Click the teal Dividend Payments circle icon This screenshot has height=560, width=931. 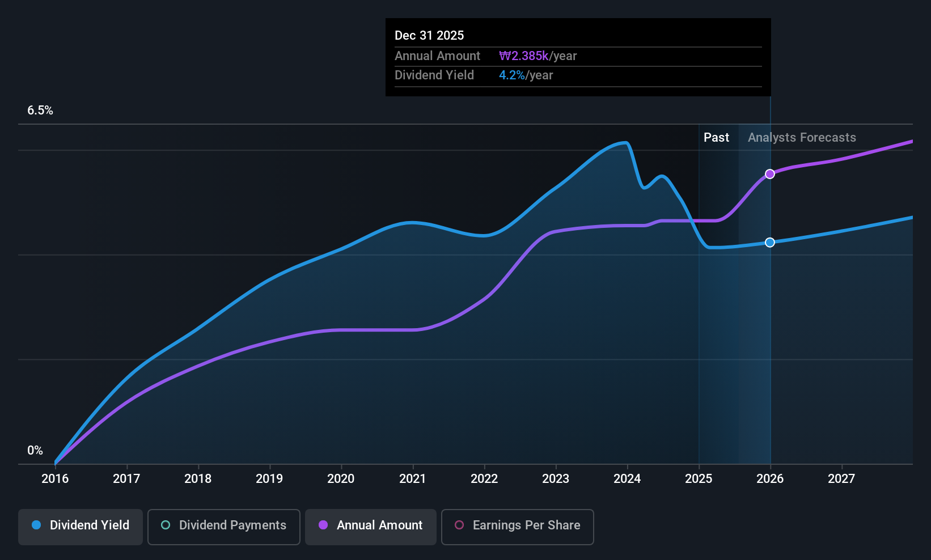[x=166, y=525]
